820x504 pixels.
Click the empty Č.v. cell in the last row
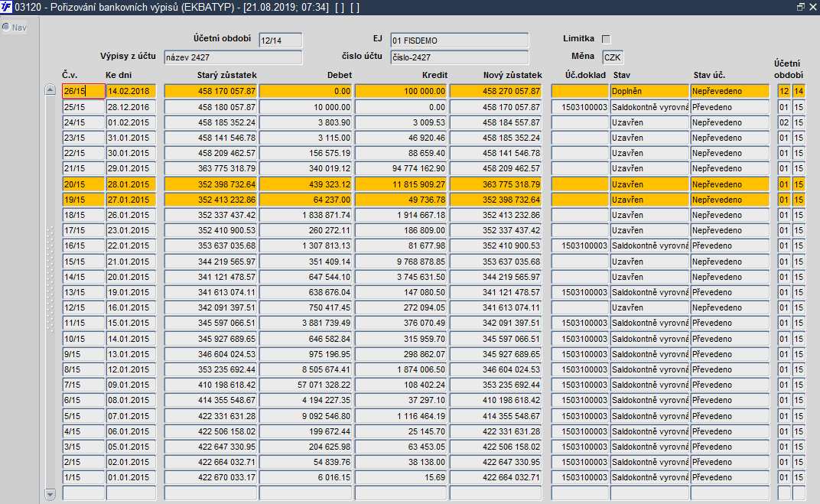tap(83, 493)
